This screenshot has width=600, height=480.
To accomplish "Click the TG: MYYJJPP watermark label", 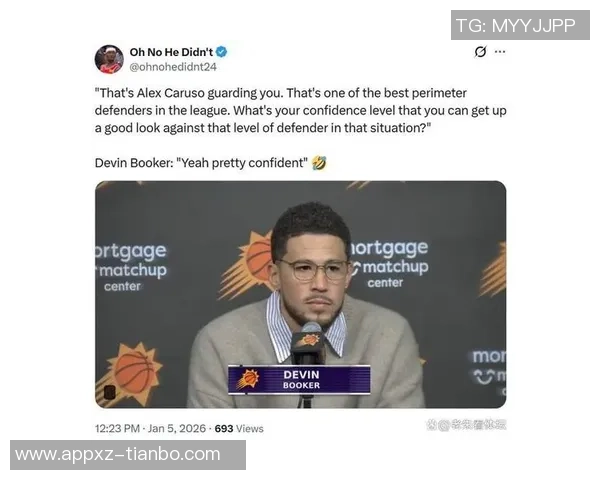I will click(x=520, y=25).
